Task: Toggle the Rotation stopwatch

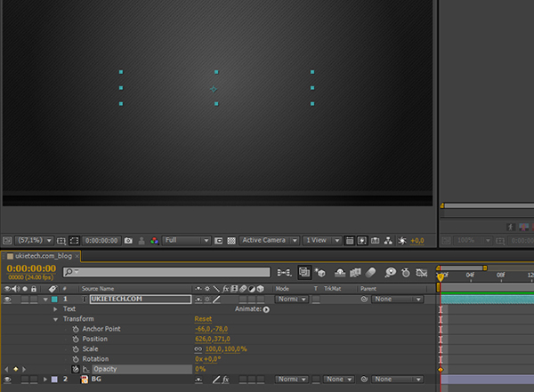Action: pos(76,359)
